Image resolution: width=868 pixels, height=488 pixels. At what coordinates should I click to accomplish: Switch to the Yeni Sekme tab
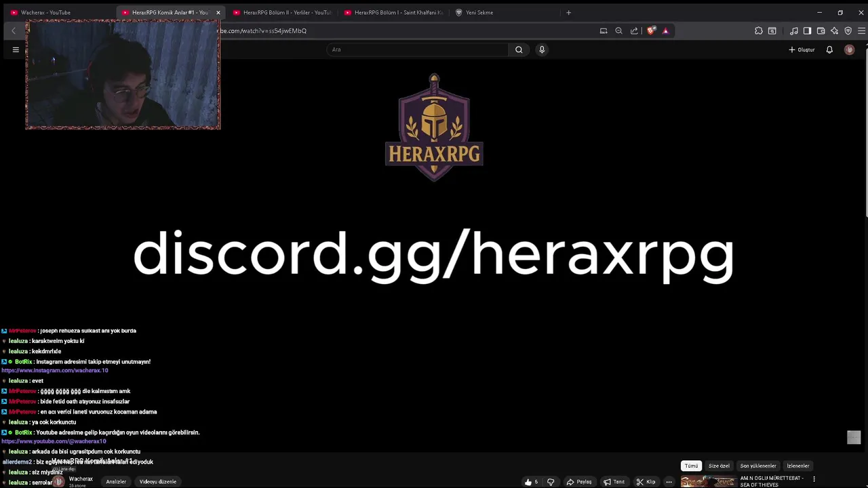click(505, 12)
